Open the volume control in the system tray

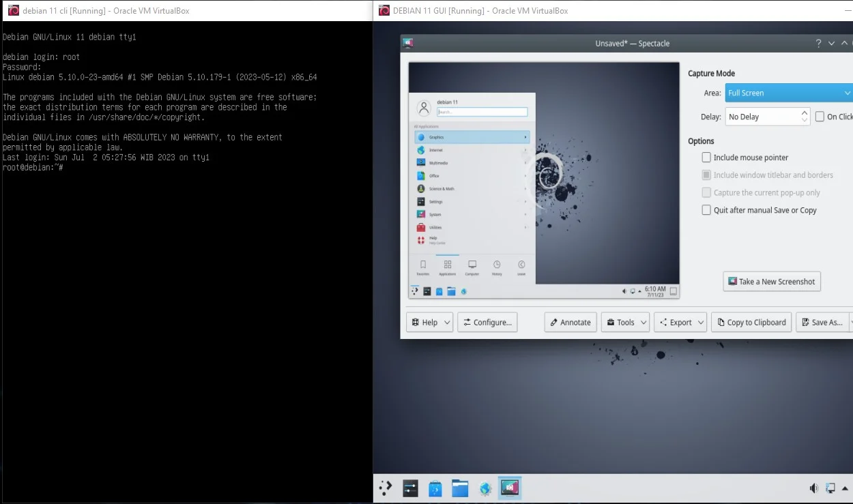point(813,488)
